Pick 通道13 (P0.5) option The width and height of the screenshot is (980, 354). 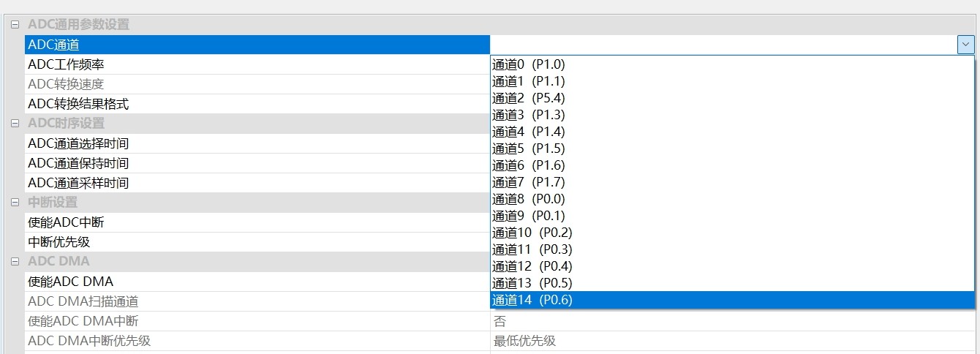click(x=732, y=283)
